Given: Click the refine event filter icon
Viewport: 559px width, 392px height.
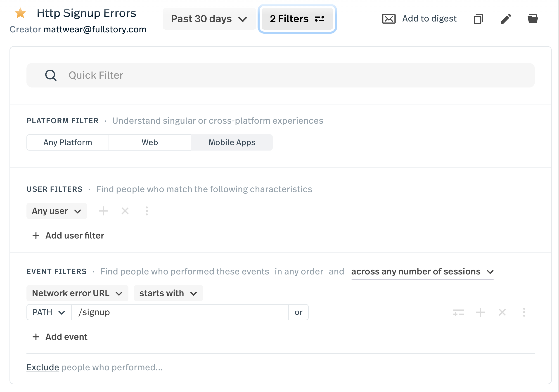Looking at the screenshot, I should click(x=458, y=312).
